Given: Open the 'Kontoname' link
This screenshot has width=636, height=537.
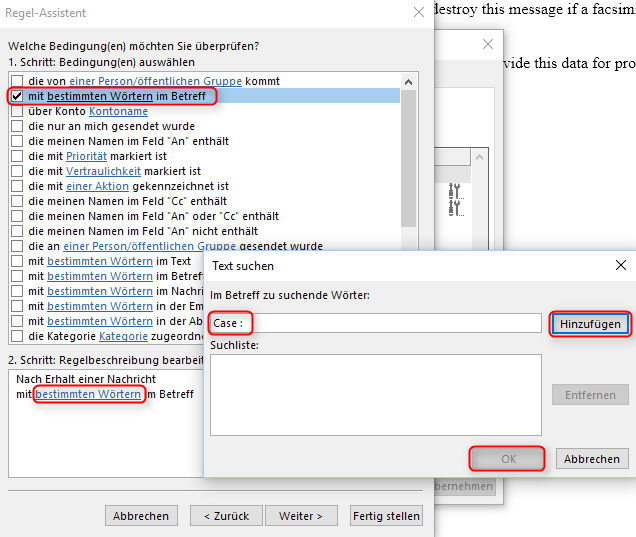Looking at the screenshot, I should (x=118, y=111).
